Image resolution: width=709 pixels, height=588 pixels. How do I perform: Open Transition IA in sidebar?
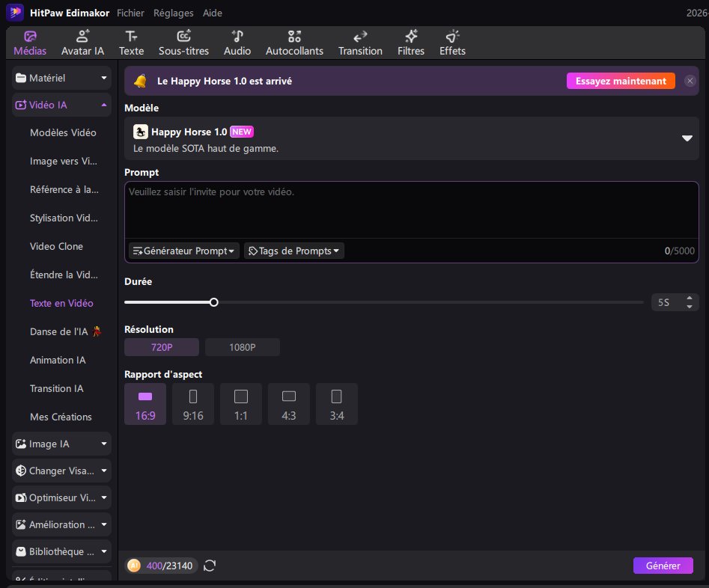tap(56, 389)
